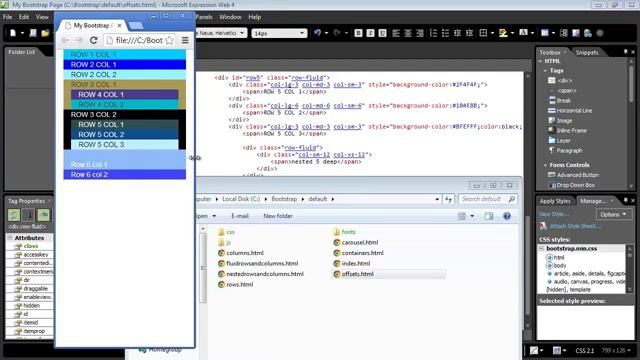Click the Chrome back arrow

(65, 40)
